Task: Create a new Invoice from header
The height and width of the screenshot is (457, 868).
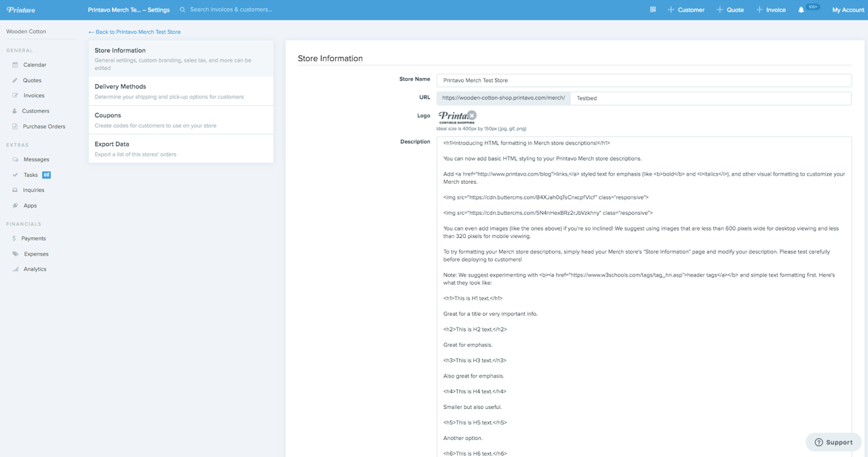Action: point(771,10)
